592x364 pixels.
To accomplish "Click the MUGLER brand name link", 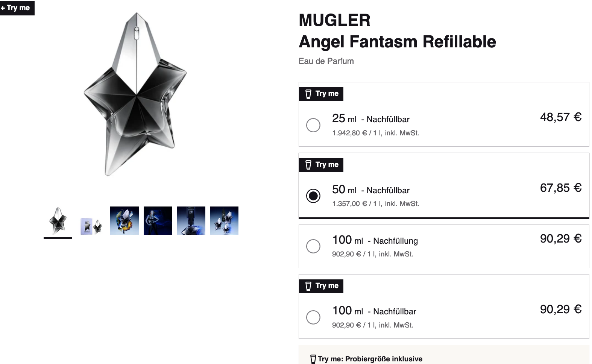I will coord(334,20).
